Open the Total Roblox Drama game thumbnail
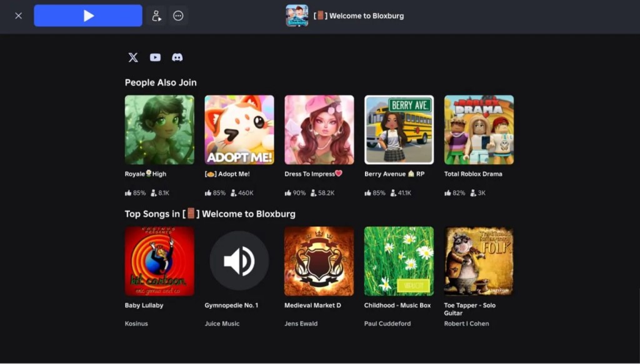 [x=479, y=130]
